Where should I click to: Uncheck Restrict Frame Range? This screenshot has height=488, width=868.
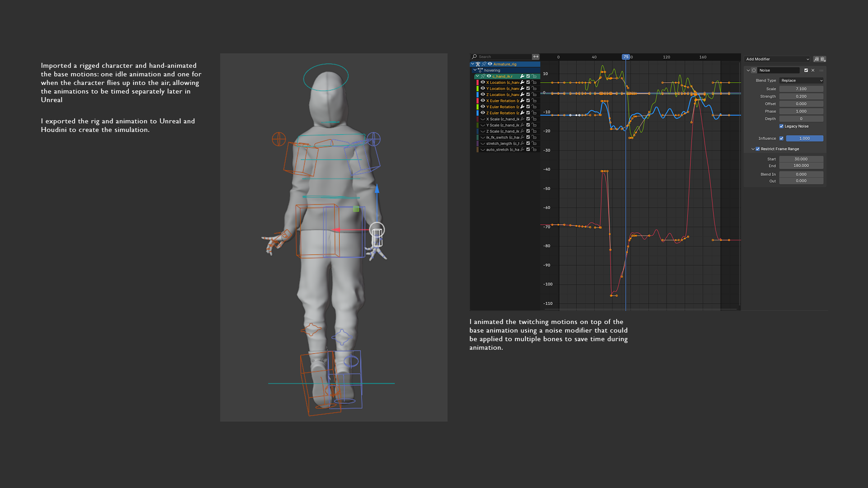[758, 149]
